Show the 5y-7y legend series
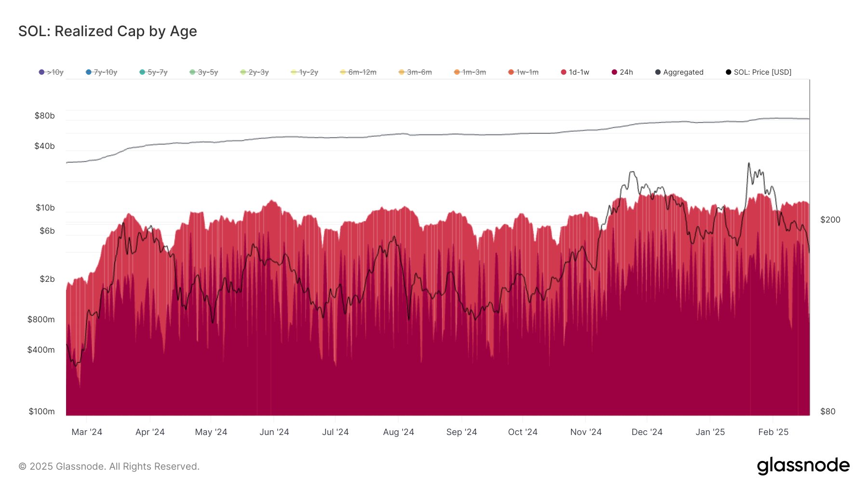 153,72
